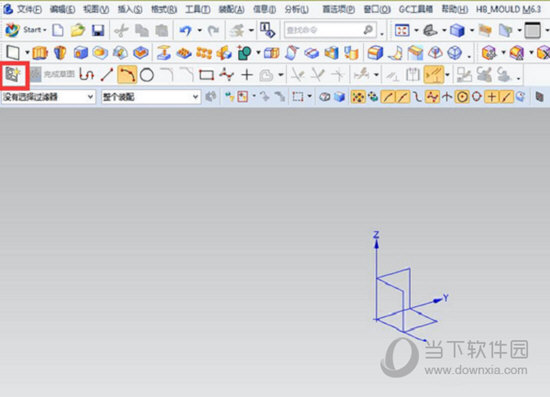
Task: Click the Save floppy disk icon
Action: [98, 31]
